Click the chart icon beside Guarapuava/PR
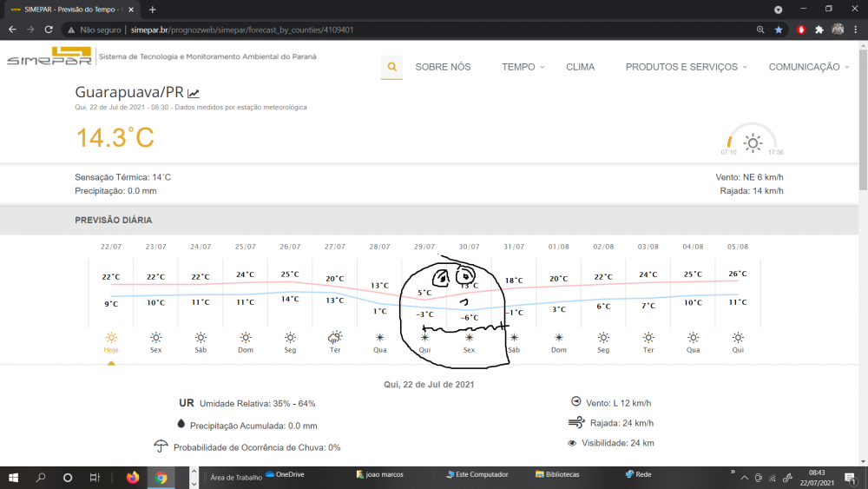The width and height of the screenshot is (868, 489). pos(194,93)
